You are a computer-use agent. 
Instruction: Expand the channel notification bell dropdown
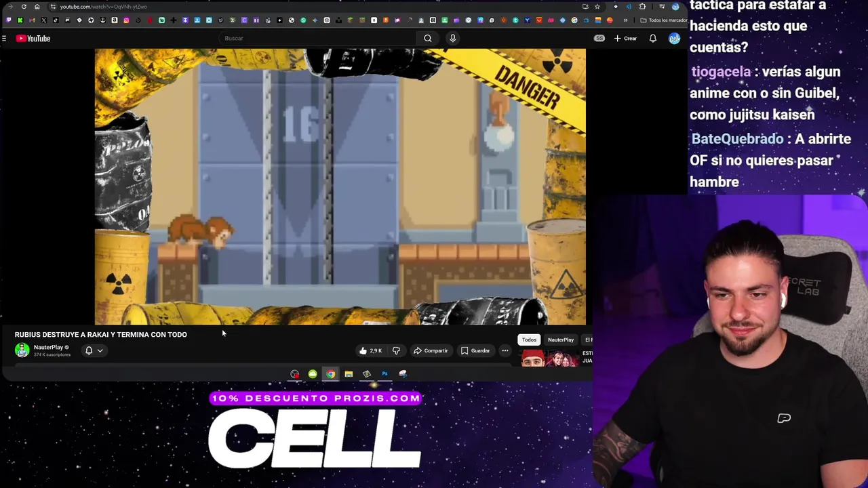[x=94, y=350]
